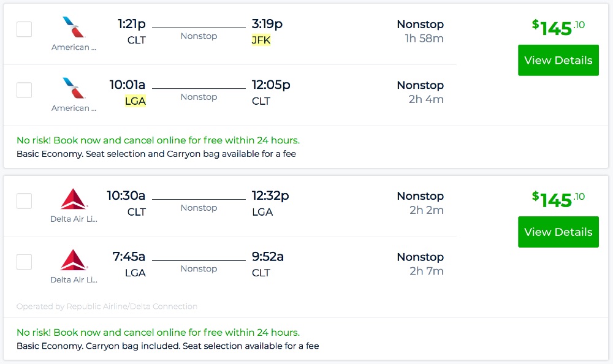
Task: Toggle checkbox for 7:45a Delta return flight
Action: click(24, 262)
